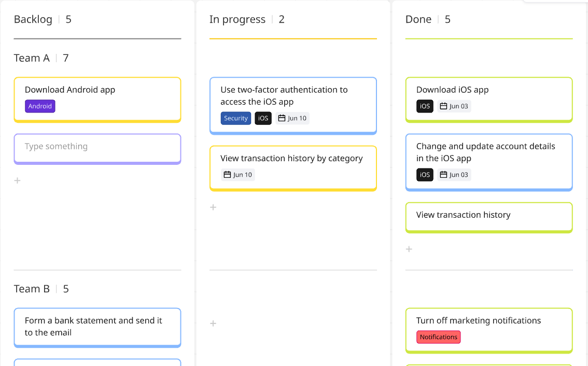Screen dimensions: 588x366
Task: Click the blue Security tag
Action: tap(236, 118)
